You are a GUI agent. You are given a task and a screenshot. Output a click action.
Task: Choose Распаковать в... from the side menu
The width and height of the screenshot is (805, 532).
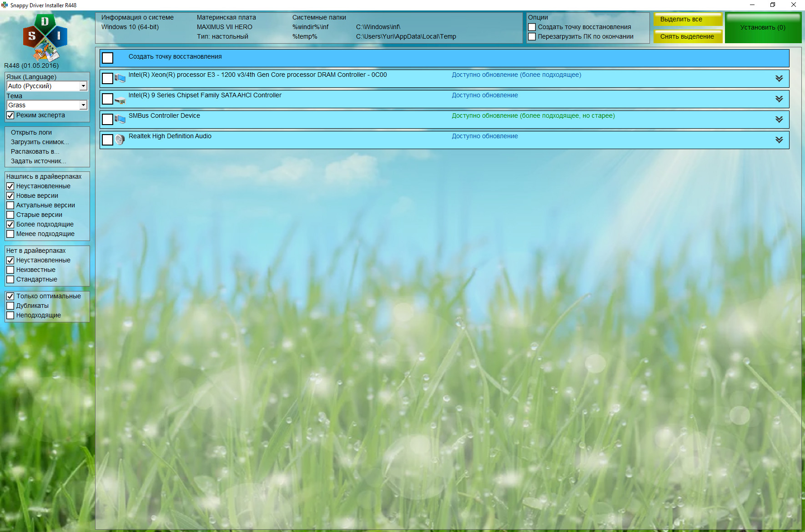35,151
